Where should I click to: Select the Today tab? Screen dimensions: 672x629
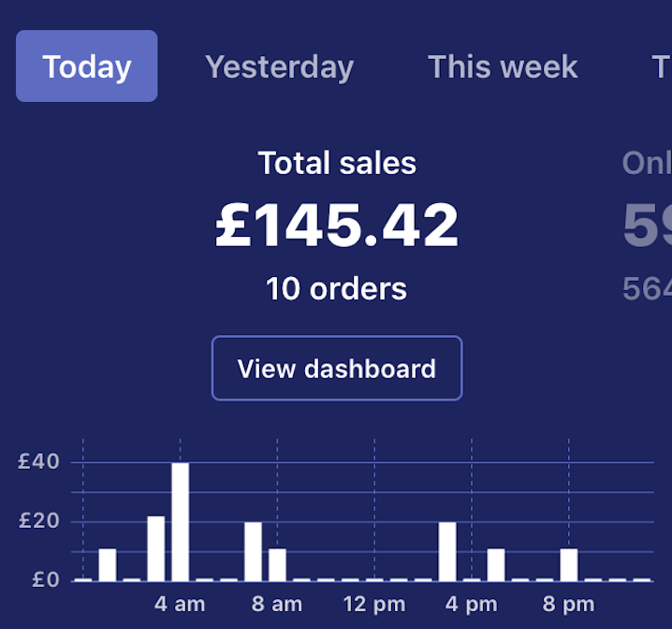(x=87, y=66)
